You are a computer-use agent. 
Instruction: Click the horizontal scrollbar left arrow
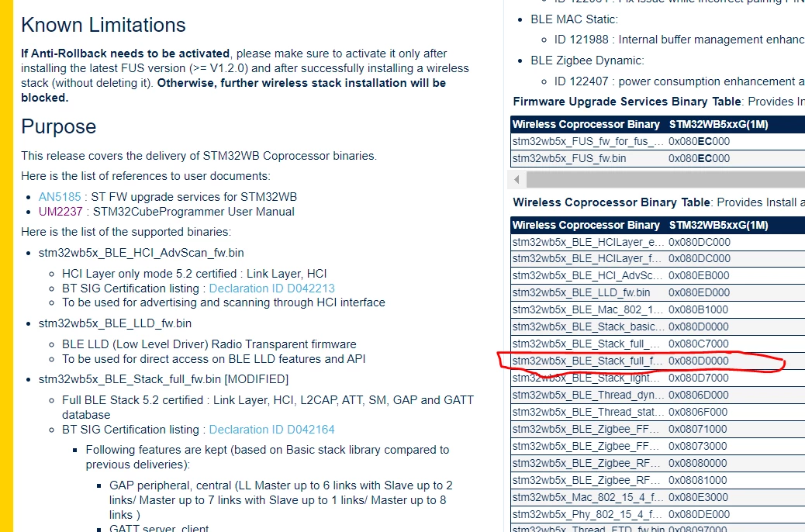[x=517, y=179]
